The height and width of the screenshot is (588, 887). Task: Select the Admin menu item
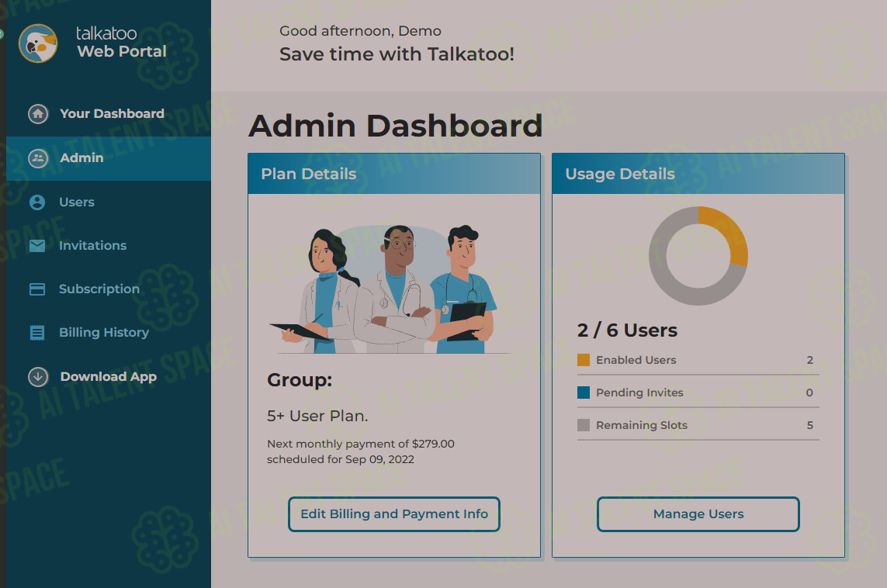tap(109, 157)
